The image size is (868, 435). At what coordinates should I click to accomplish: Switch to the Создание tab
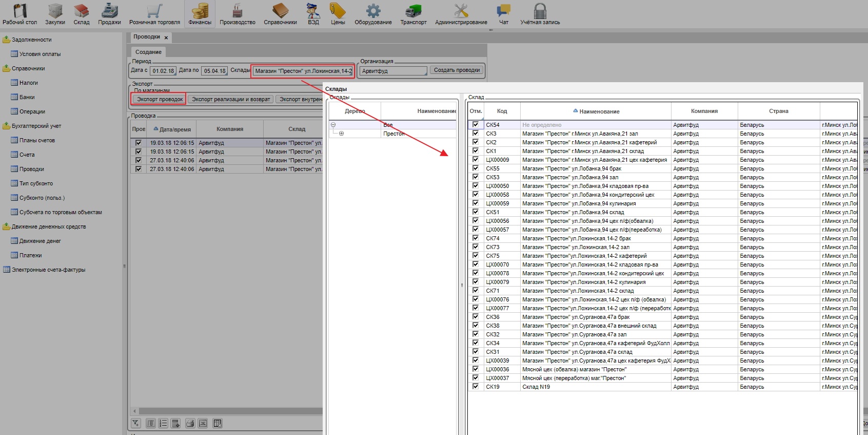[148, 52]
